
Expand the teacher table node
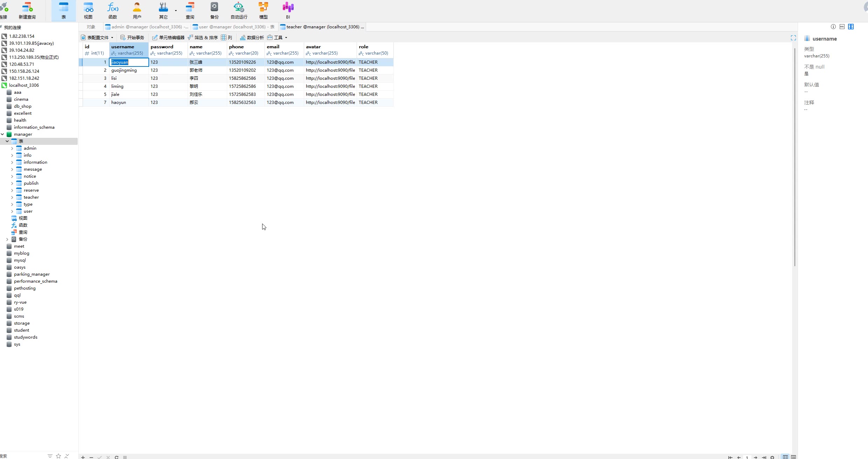point(12,197)
